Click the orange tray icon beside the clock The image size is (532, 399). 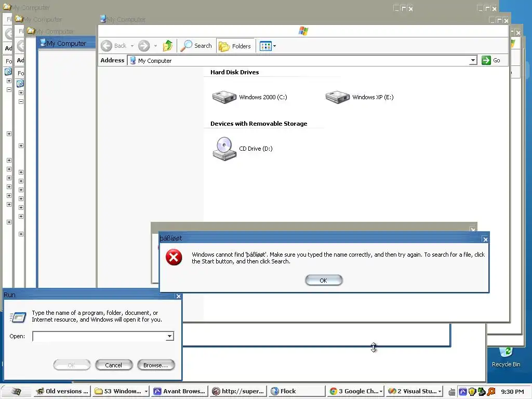[x=491, y=392]
